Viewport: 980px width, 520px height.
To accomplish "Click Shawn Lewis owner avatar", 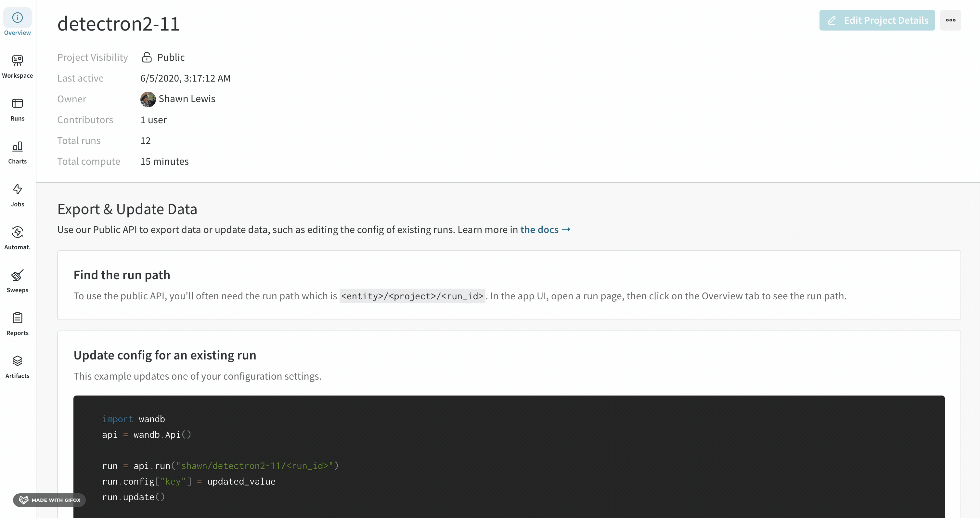I will coord(148,99).
